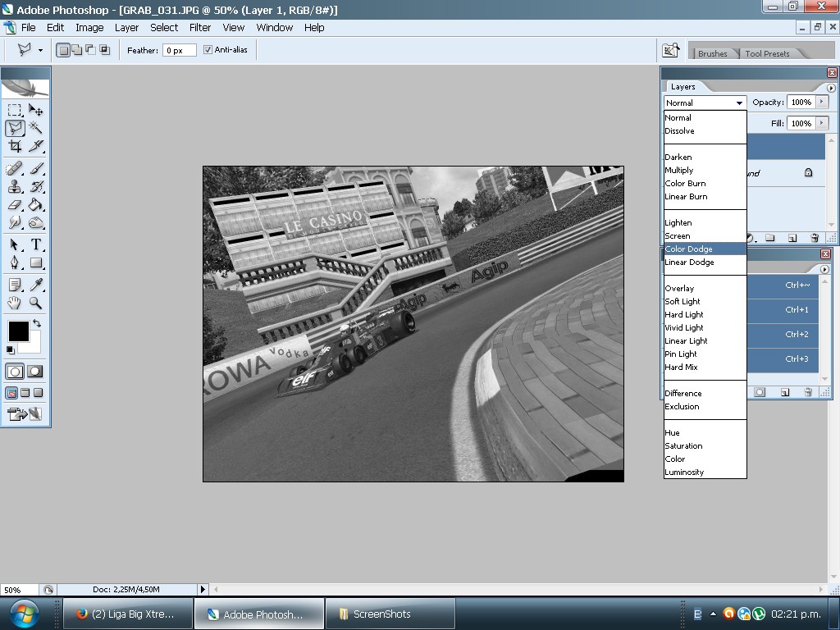Open ScreenShots folder taskbar button

click(x=390, y=614)
